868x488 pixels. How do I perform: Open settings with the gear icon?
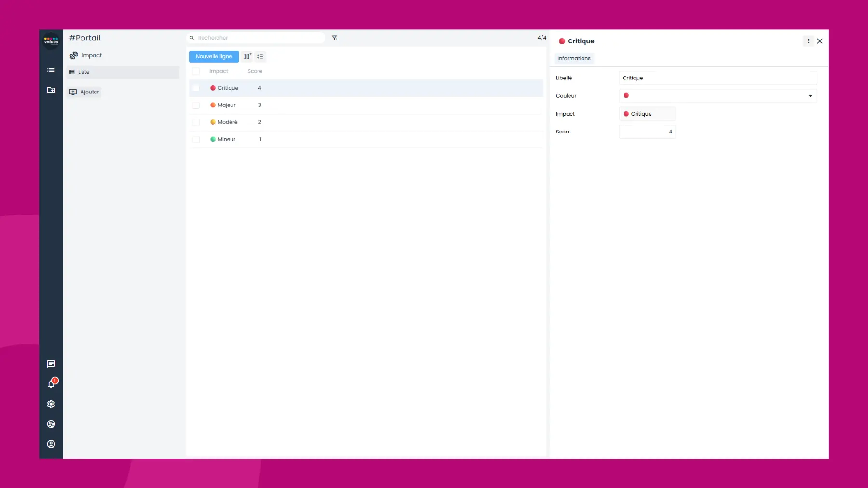coord(51,404)
